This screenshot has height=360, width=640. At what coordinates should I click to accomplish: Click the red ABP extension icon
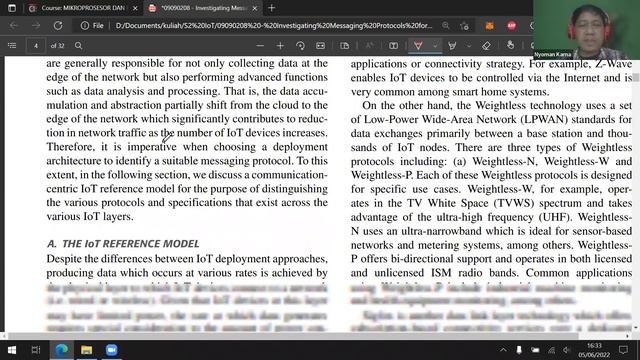point(511,26)
